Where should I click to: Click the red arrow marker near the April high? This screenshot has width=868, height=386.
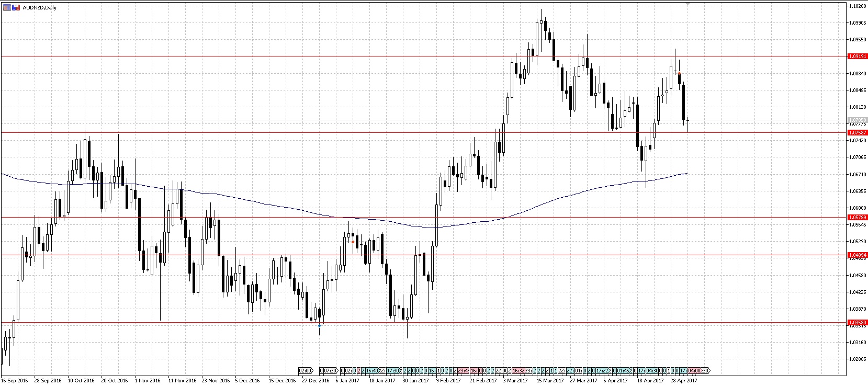[679, 73]
